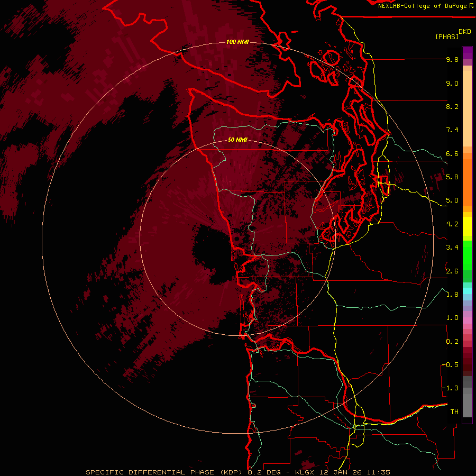Screen dimensions: 476x476
Task: Select the -0.5 legend value
Action: click(x=450, y=365)
